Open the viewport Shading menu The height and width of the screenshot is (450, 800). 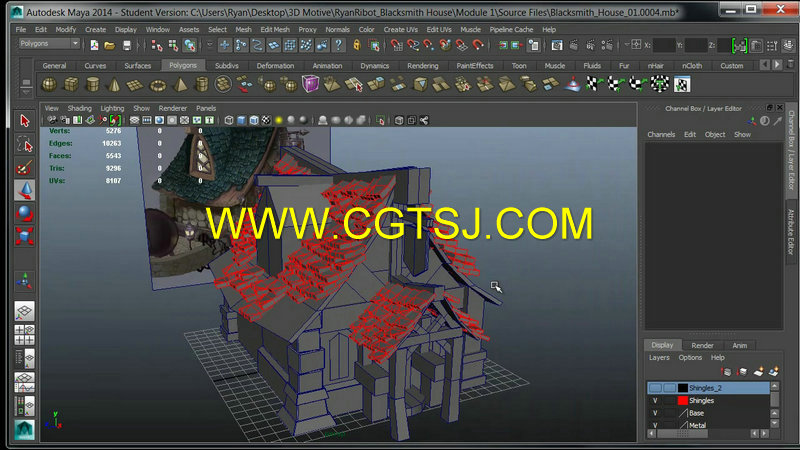tap(80, 108)
